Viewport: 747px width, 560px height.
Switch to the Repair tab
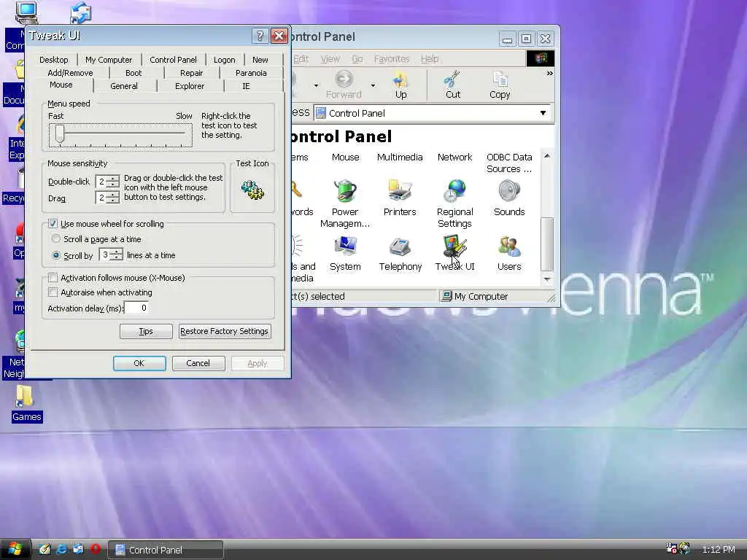point(192,73)
